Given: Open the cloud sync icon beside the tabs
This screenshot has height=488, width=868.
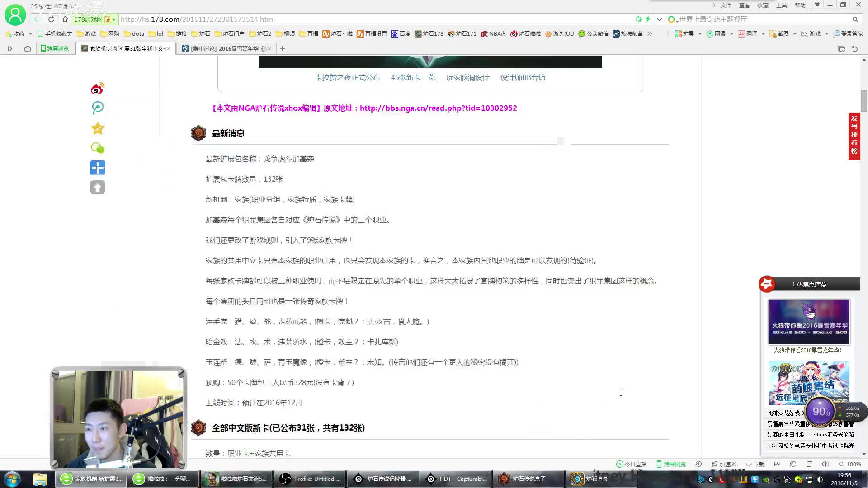Looking at the screenshot, I should click(x=28, y=48).
